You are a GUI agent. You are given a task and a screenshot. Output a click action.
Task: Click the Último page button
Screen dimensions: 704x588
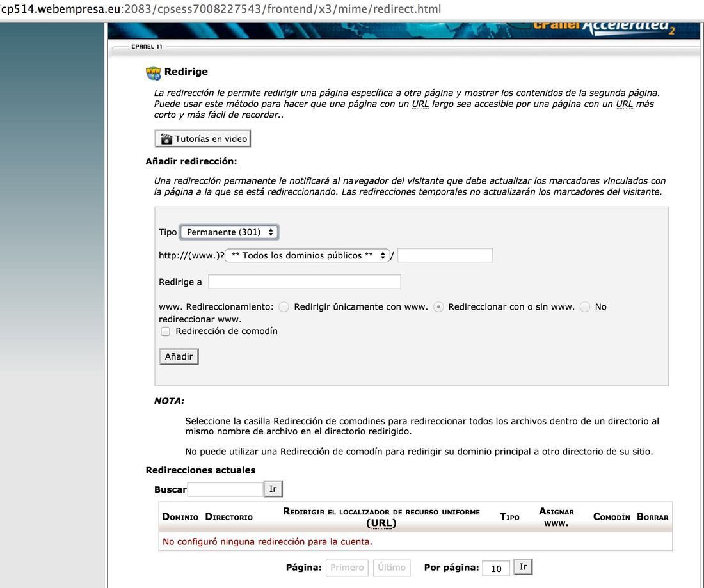tap(392, 568)
